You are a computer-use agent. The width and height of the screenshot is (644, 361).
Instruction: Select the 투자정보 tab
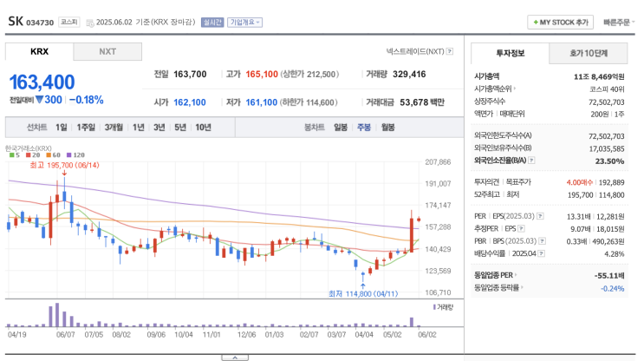(511, 54)
